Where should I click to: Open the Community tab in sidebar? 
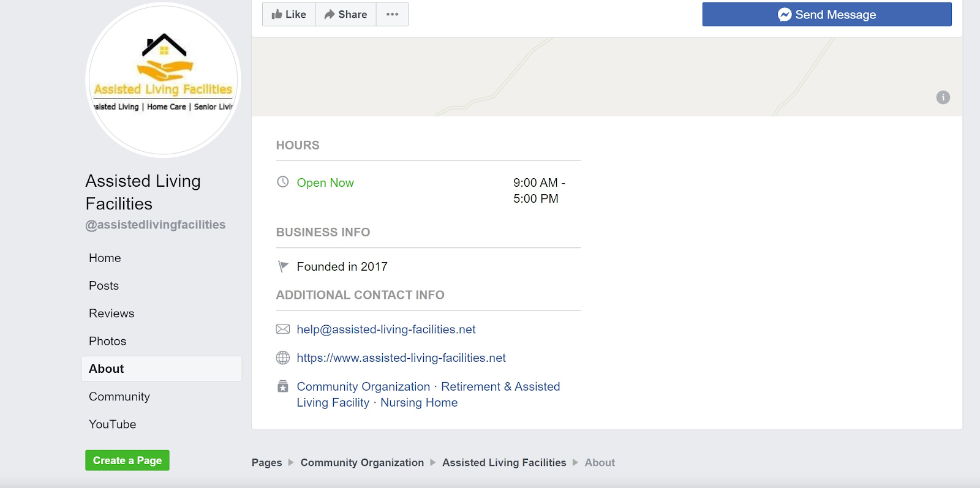(x=119, y=396)
